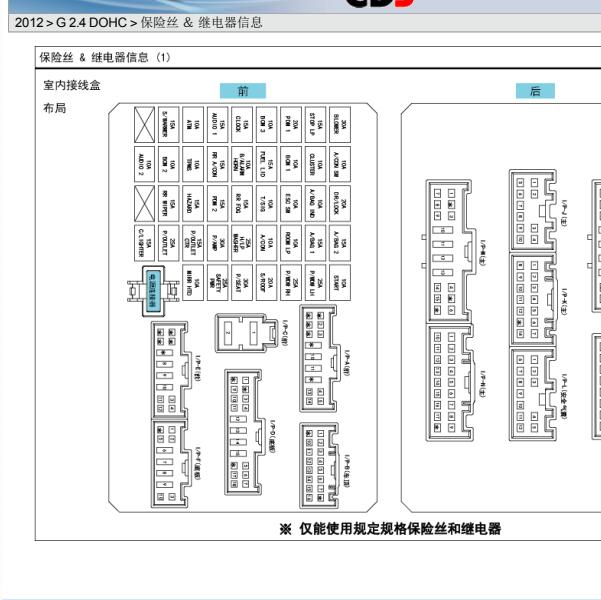
Task: Click the 15A RR A/CON fuse
Action: (217, 164)
